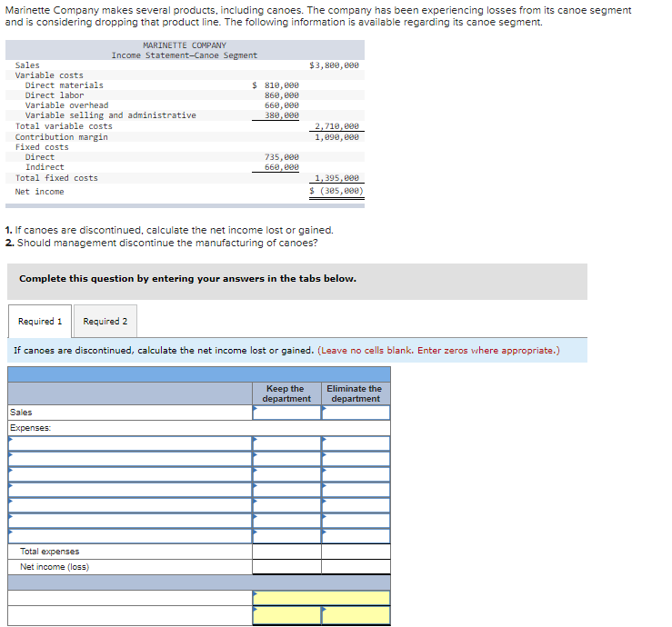Open third expense row label dropdown
Image resolution: width=672 pixels, height=627 pixels.
click(130, 474)
